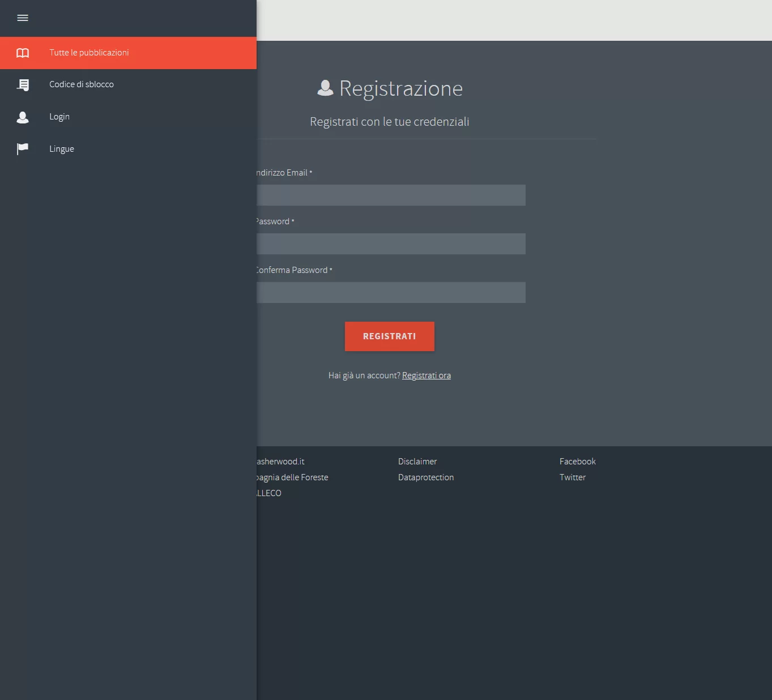The height and width of the screenshot is (700, 772).
Task: Visit the Twitter link in footer
Action: [x=573, y=477]
